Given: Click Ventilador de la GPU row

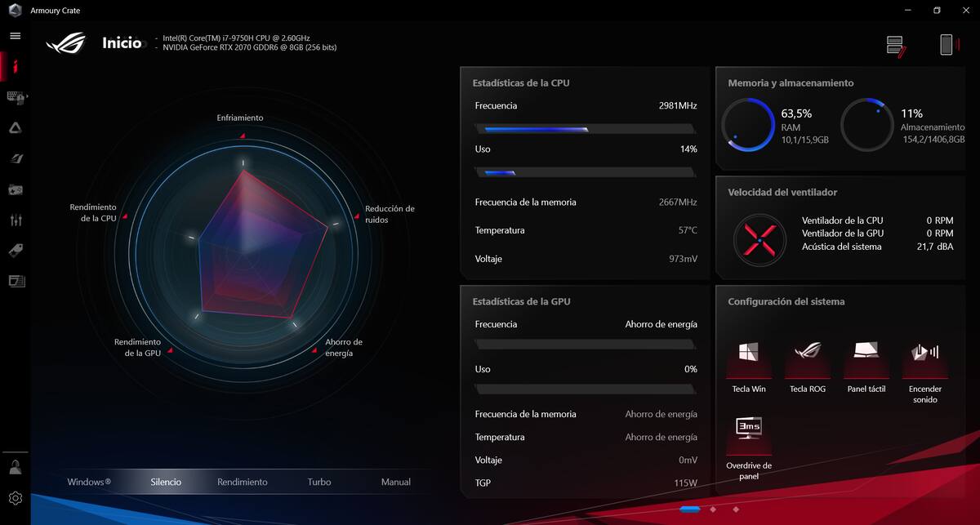Looking at the screenshot, I should pos(877,234).
